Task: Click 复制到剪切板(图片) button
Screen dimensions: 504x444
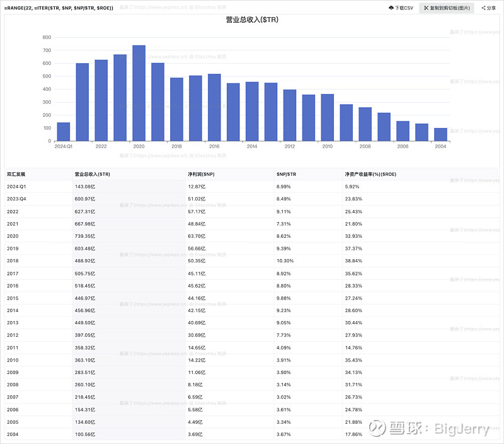Action: pos(446,8)
